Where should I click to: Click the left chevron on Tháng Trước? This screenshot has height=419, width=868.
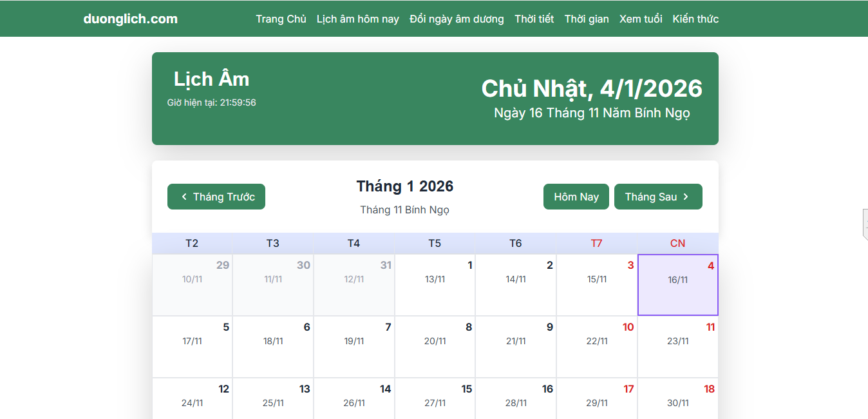tap(184, 197)
